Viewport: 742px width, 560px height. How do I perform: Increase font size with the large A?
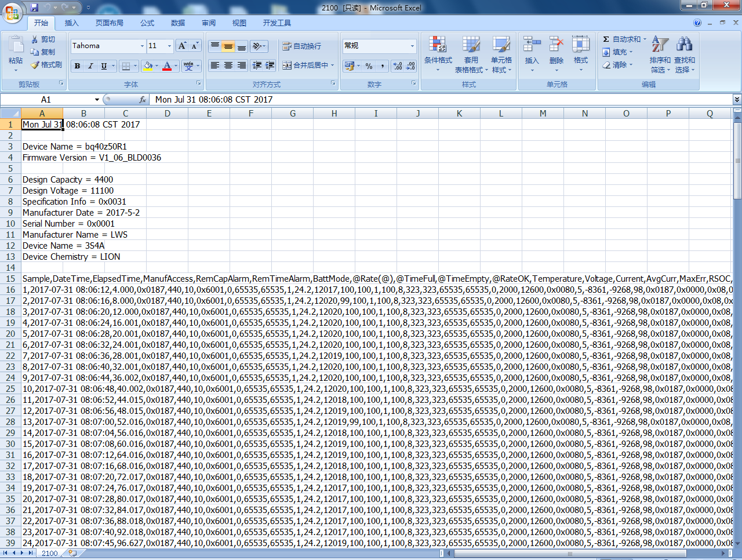click(x=182, y=46)
